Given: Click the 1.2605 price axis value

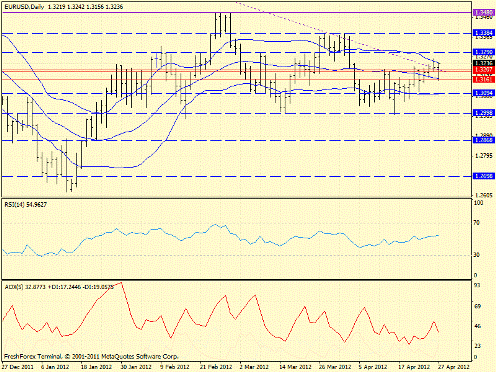Looking at the screenshot, I should 483,195.
